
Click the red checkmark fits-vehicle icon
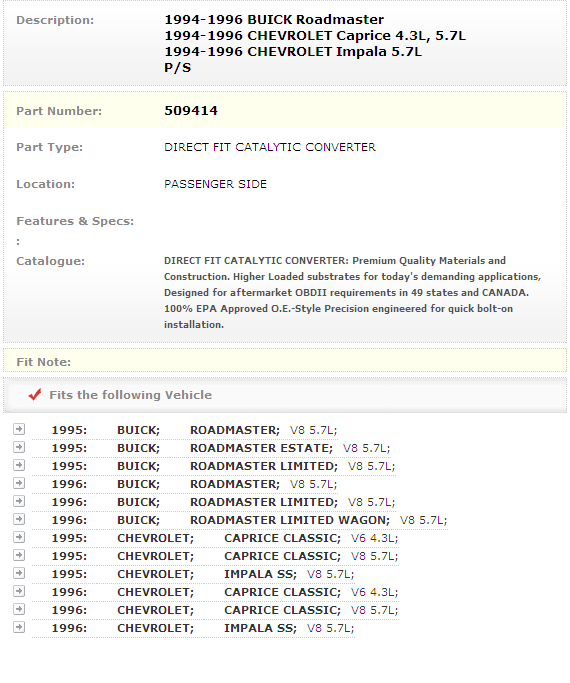tap(35, 394)
